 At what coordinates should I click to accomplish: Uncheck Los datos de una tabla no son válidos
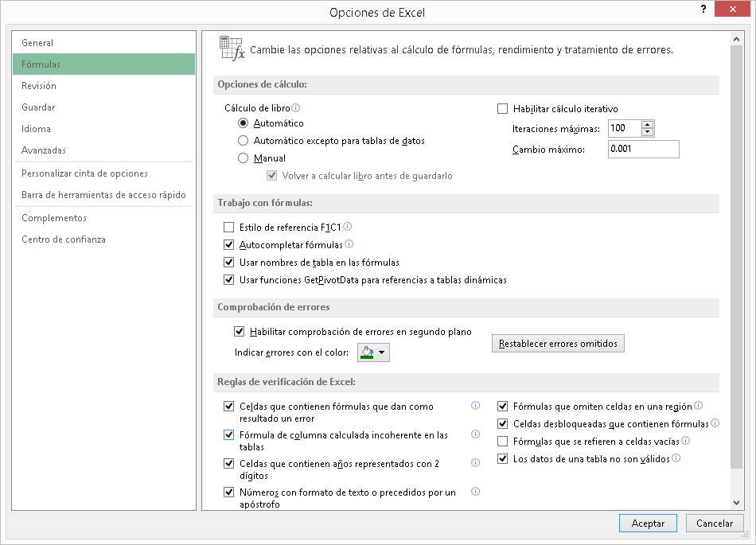[x=502, y=459]
